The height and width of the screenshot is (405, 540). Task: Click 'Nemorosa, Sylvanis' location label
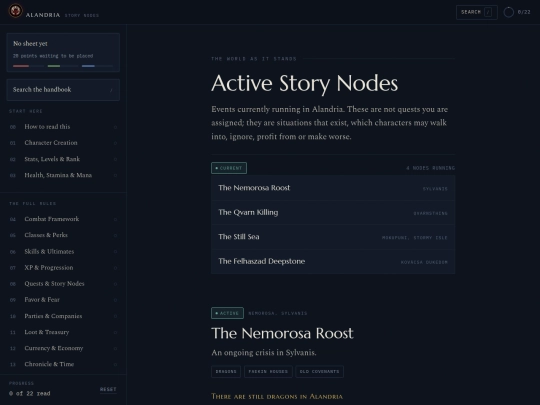pos(278,313)
